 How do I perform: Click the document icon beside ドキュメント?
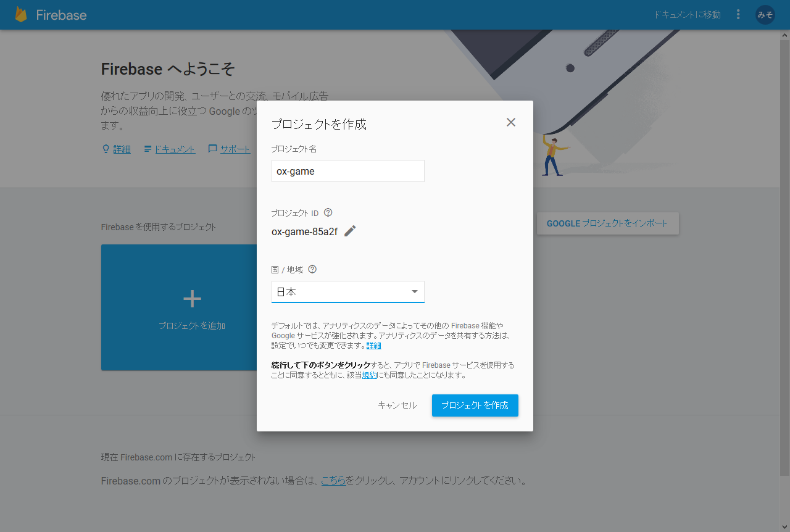[148, 149]
